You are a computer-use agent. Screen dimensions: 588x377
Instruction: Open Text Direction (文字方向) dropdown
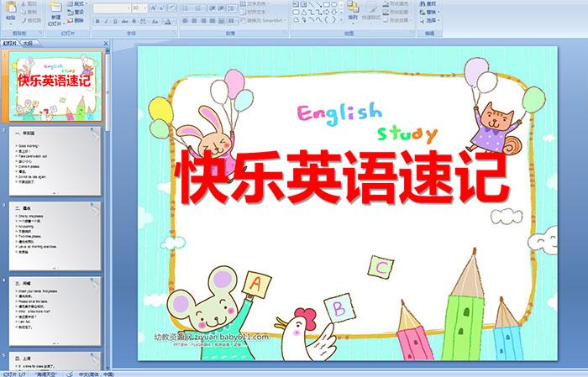click(x=255, y=3)
